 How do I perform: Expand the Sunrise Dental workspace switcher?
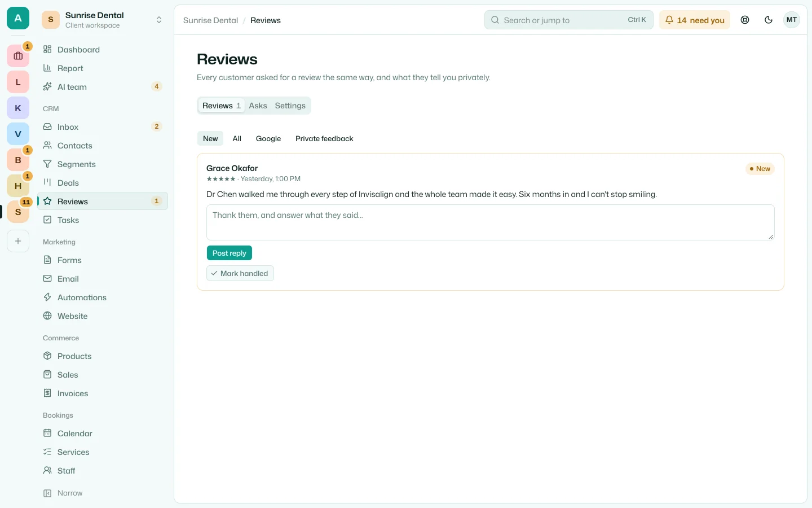(103, 20)
